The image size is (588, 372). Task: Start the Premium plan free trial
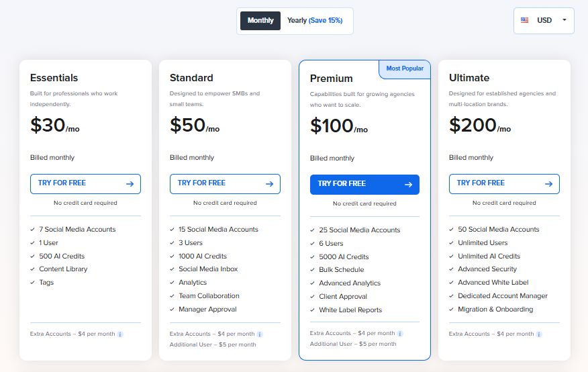point(364,184)
